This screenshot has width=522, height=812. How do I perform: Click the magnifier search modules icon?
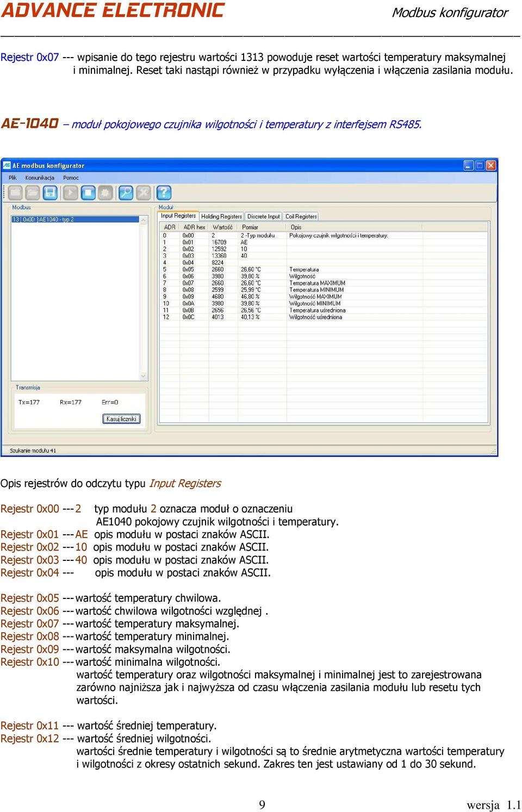point(126,192)
